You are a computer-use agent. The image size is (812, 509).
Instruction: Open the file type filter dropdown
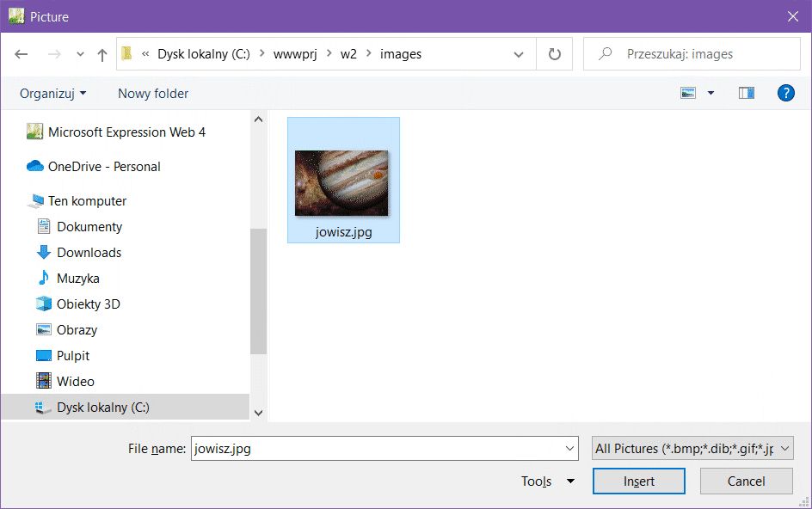click(x=692, y=448)
